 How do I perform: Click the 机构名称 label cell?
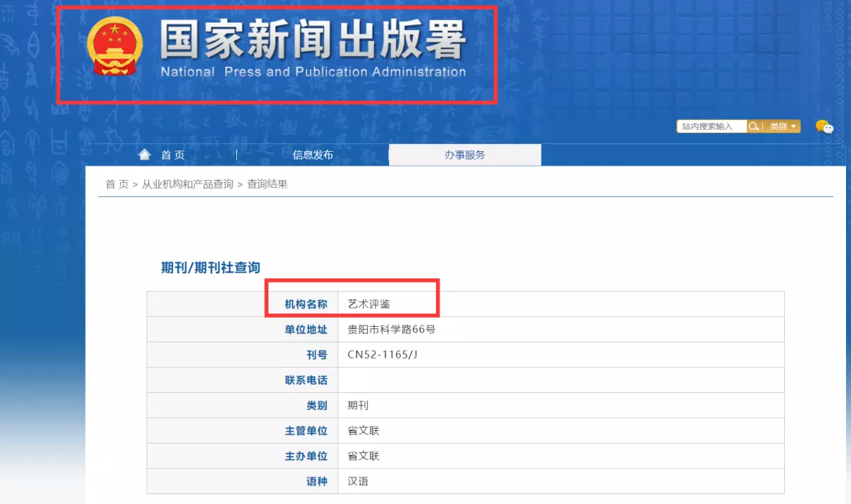point(242,304)
